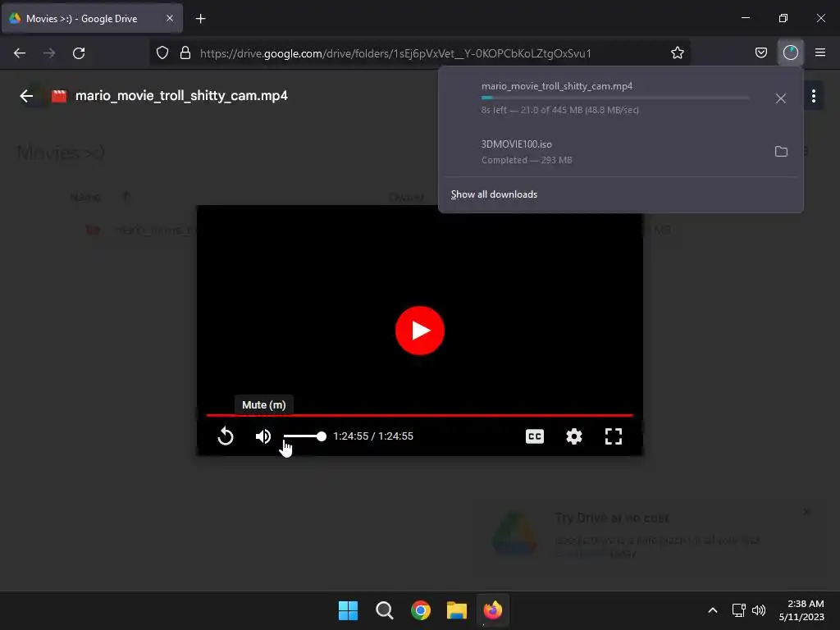The width and height of the screenshot is (840, 630).
Task: Adjust the video volume slider
Action: coord(304,436)
